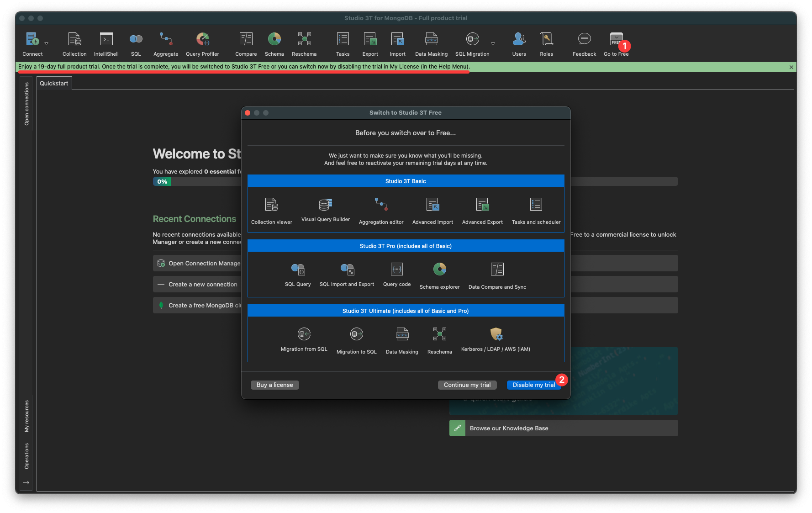Select the Quickstart tab
Screen dimensions: 812x513
pos(54,83)
